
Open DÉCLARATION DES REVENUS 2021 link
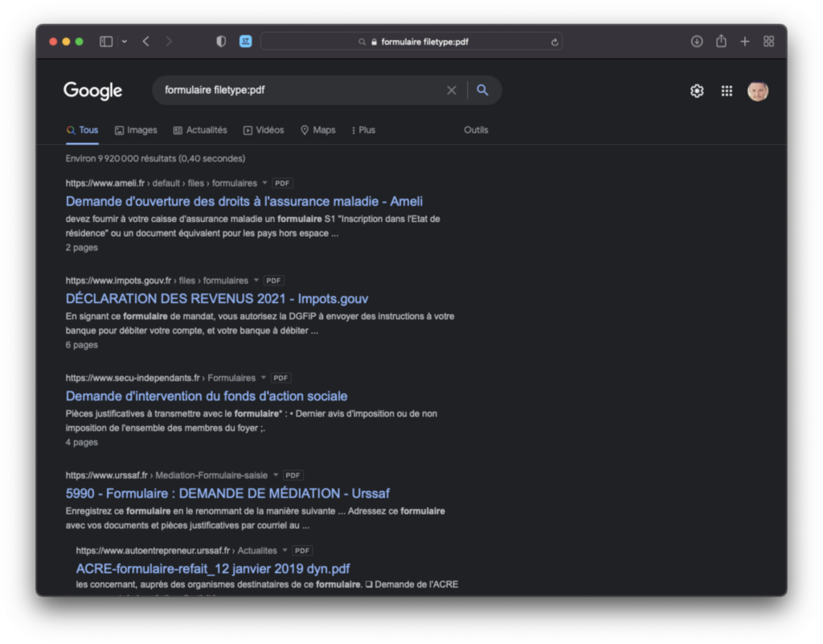point(217,298)
